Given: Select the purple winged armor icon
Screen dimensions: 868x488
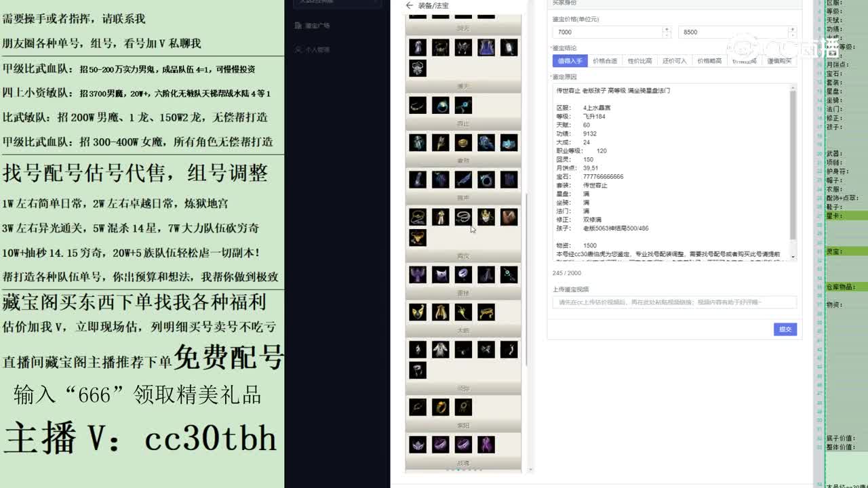Looking at the screenshot, I should [x=418, y=274].
